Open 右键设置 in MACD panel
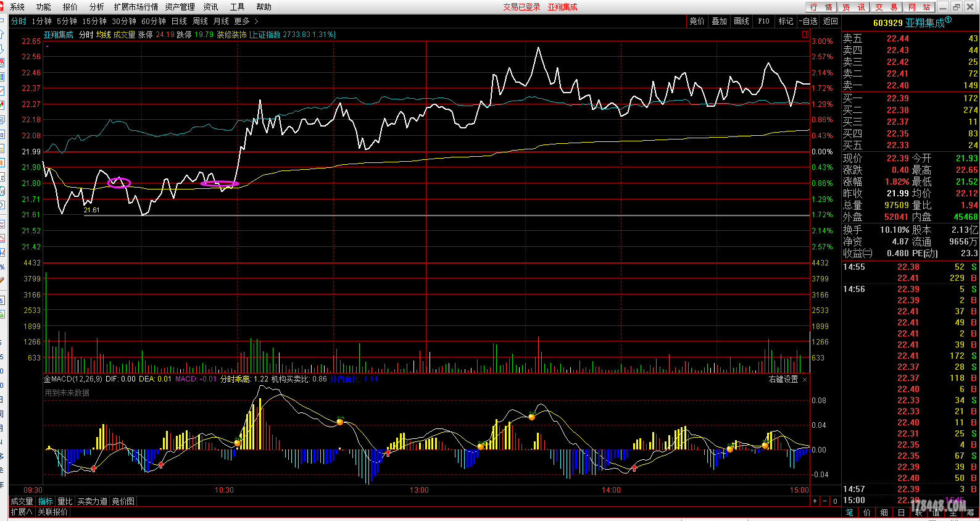 coord(783,379)
